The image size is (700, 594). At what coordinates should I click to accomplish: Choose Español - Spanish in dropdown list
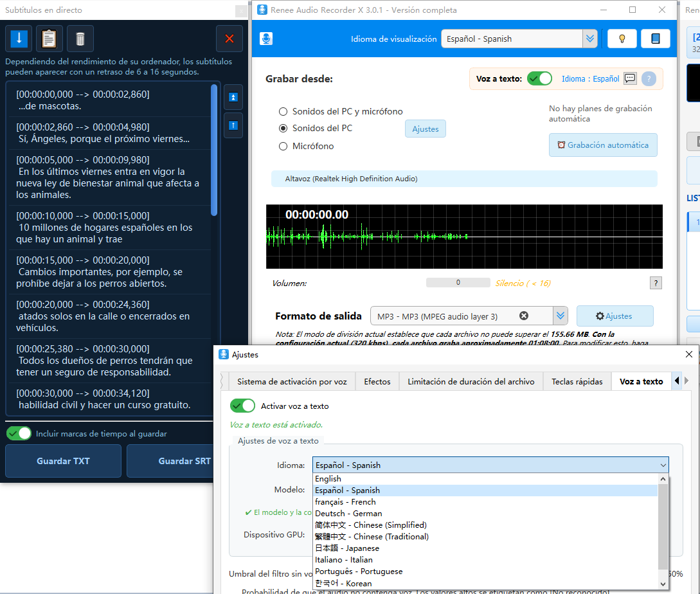[x=485, y=490]
